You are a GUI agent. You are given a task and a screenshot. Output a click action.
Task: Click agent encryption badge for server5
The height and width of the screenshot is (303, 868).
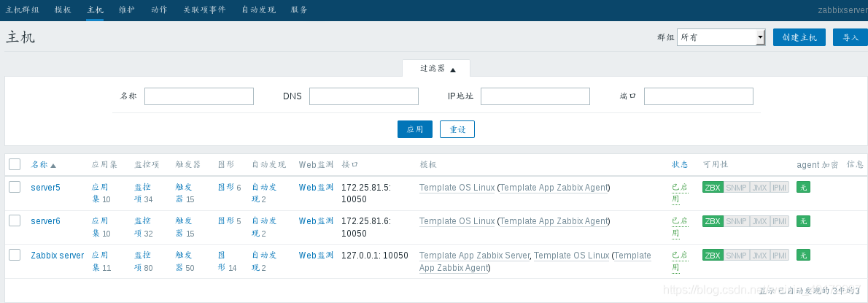pyautogui.click(x=803, y=188)
